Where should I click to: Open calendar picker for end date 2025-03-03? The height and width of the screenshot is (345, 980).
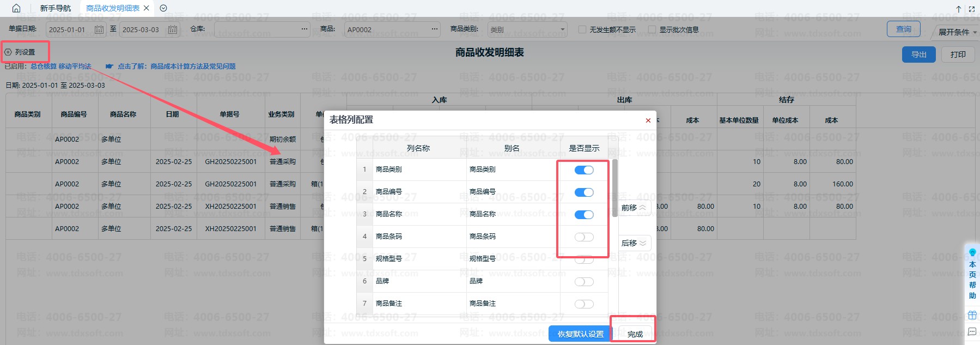tap(172, 29)
